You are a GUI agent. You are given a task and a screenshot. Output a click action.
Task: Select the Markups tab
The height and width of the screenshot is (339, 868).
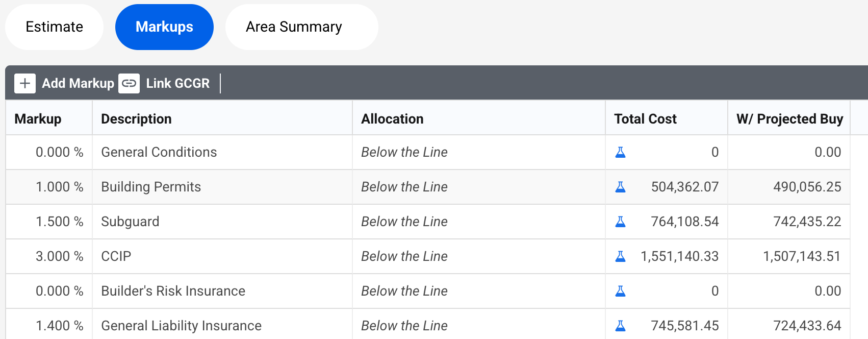click(164, 27)
